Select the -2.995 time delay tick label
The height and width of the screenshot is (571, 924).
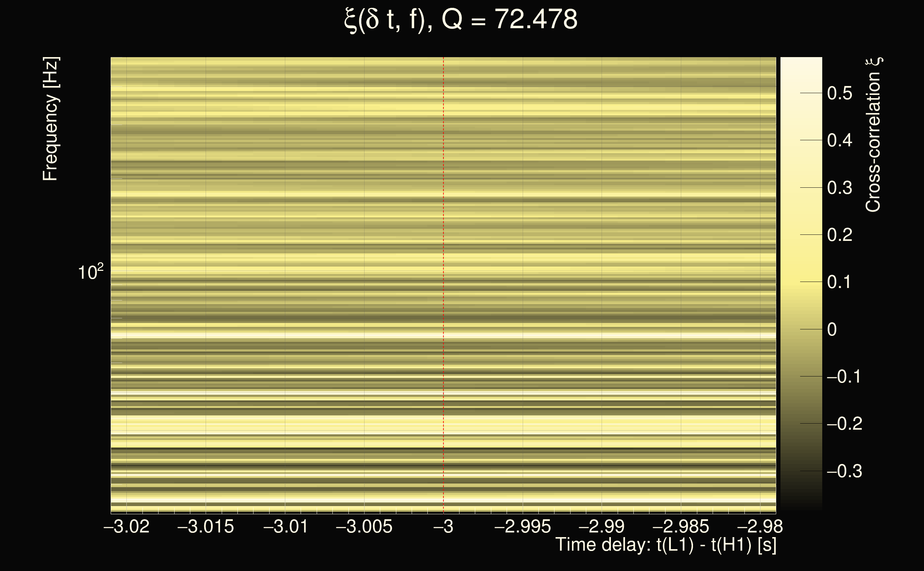pos(523,526)
